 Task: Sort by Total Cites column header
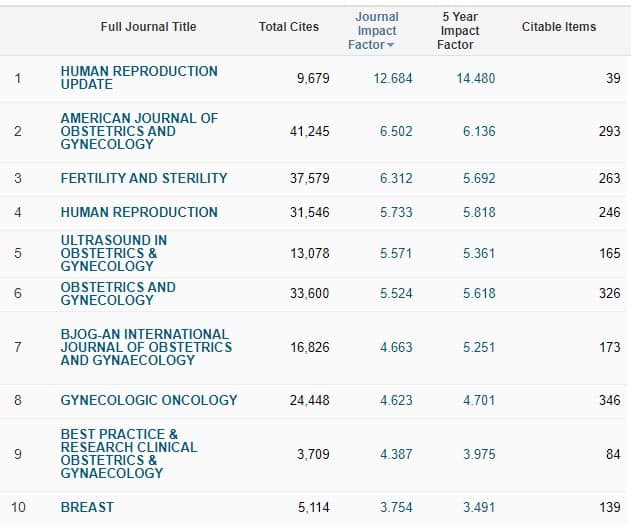(289, 27)
